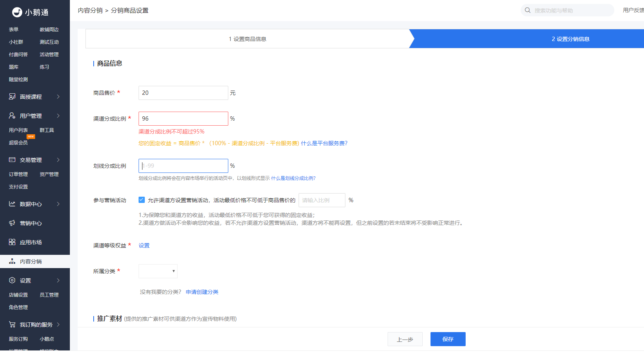Open 用户列表 submenu item
644x352 pixels.
click(18, 130)
